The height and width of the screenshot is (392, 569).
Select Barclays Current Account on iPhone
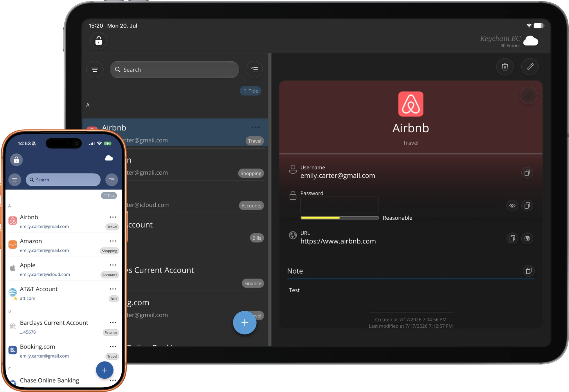click(64, 327)
